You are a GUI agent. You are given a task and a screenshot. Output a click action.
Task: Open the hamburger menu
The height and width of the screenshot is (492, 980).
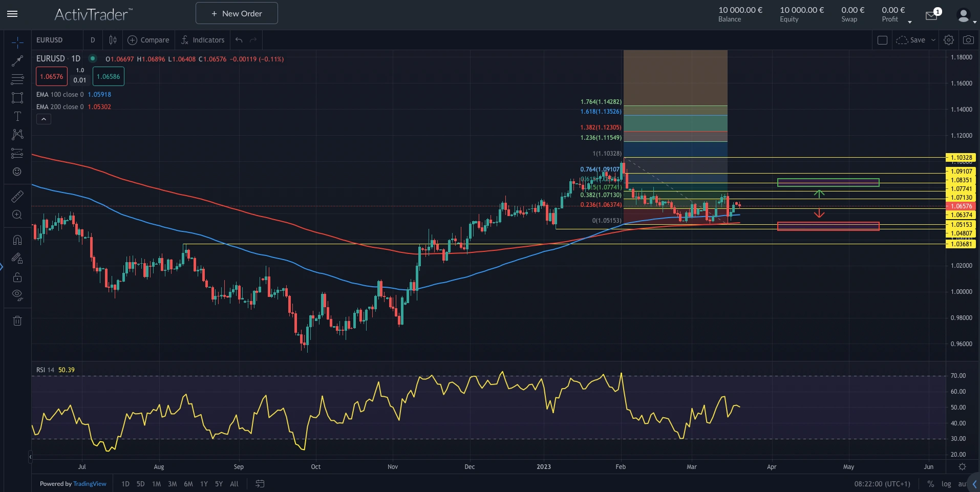12,14
